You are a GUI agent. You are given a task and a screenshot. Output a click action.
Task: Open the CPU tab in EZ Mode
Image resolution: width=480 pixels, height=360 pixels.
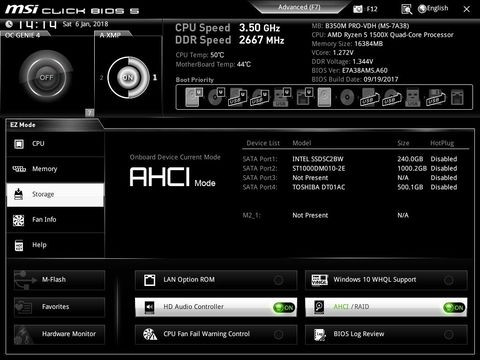(x=55, y=144)
